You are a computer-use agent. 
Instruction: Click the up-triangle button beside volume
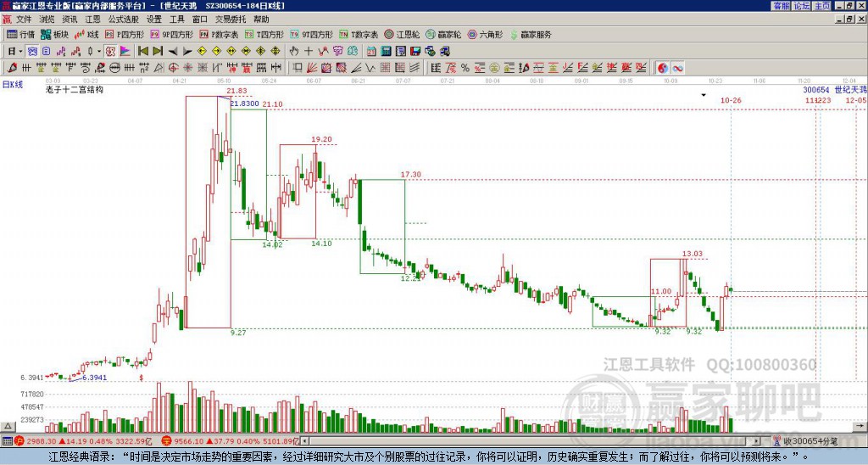point(8,426)
